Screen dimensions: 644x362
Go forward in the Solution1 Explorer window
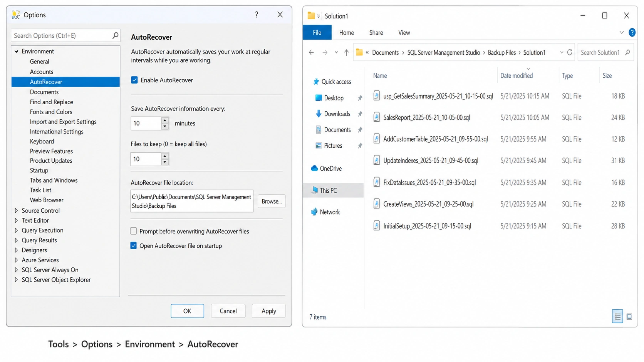coord(325,53)
